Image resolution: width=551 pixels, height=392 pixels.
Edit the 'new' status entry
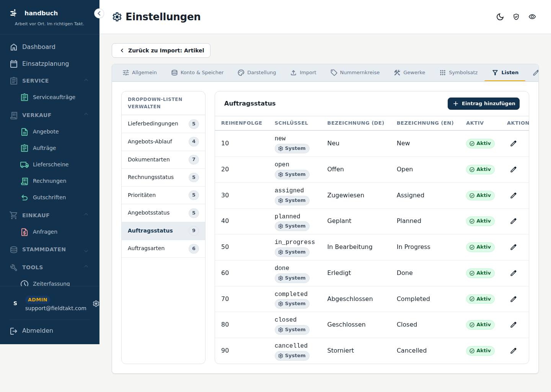pyautogui.click(x=514, y=143)
